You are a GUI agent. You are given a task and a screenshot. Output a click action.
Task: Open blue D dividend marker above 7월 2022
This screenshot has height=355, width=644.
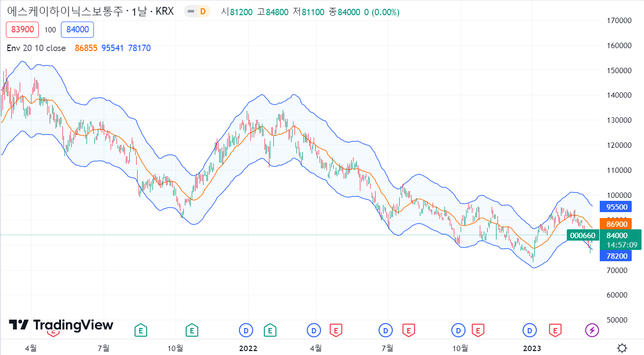pyautogui.click(x=386, y=330)
